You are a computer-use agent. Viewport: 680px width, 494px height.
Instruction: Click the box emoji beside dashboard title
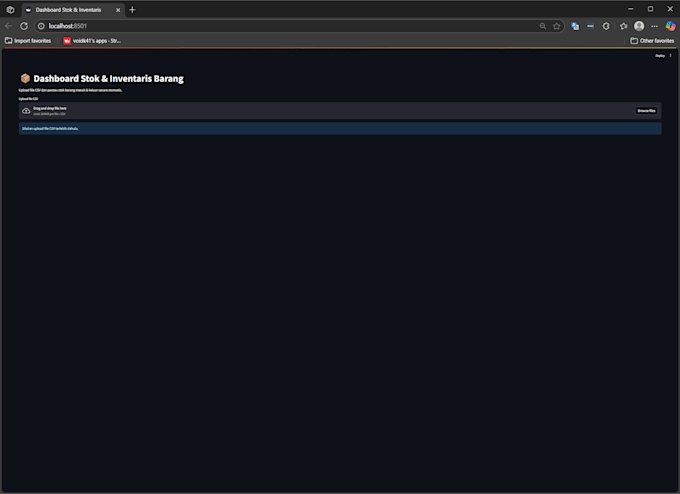[25, 78]
